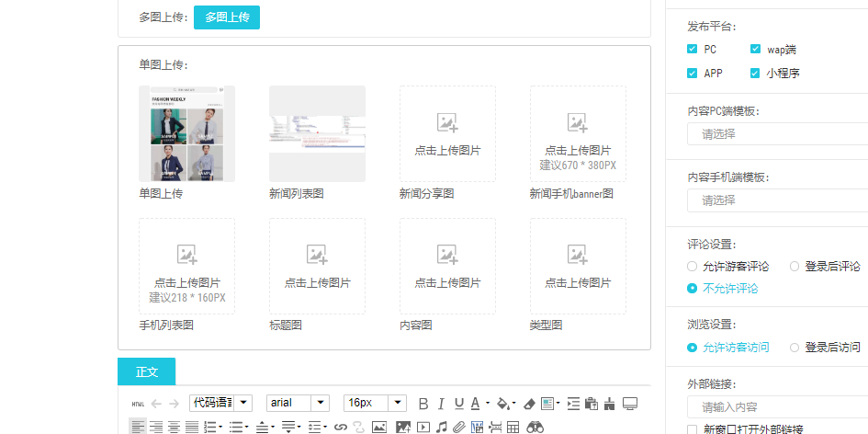
Task: Toggle the 小程序 platform checkbox
Action: (x=756, y=73)
